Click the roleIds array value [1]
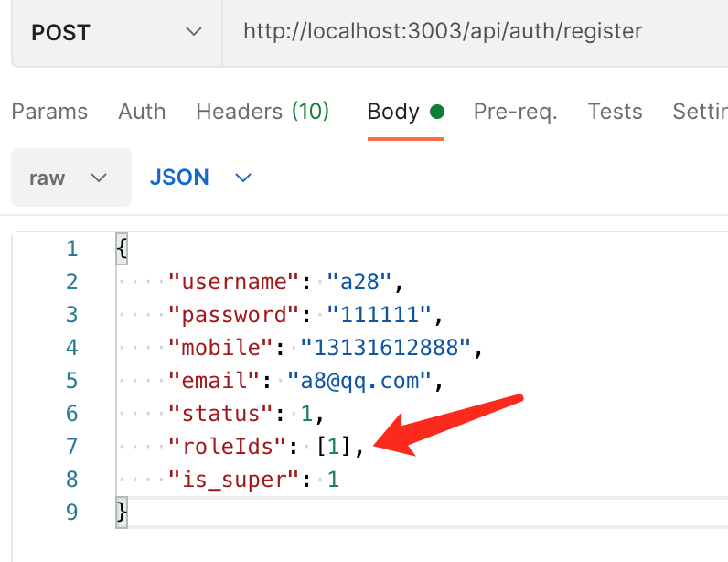The width and height of the screenshot is (728, 562). point(335,447)
